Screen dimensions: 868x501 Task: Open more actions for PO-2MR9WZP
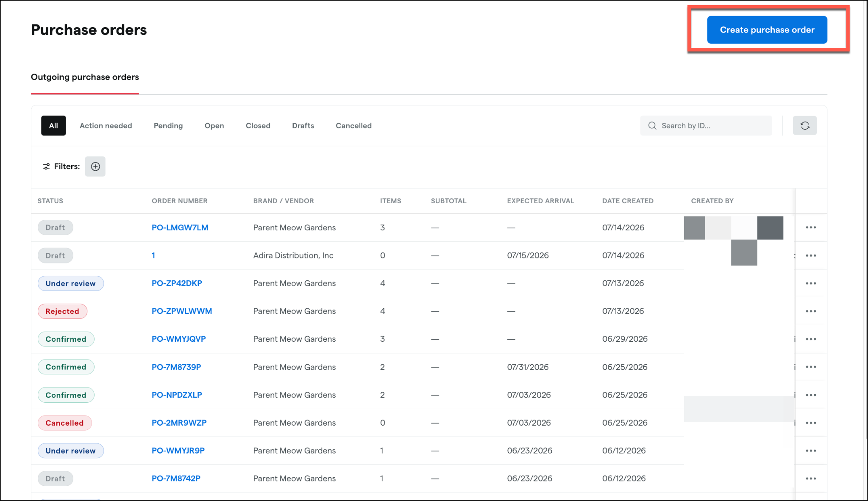[811, 423]
